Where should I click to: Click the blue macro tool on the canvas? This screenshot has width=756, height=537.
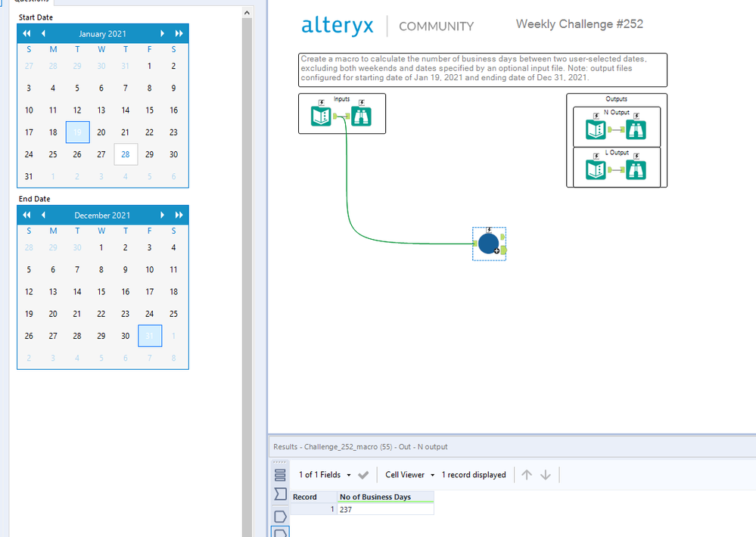[x=488, y=244]
